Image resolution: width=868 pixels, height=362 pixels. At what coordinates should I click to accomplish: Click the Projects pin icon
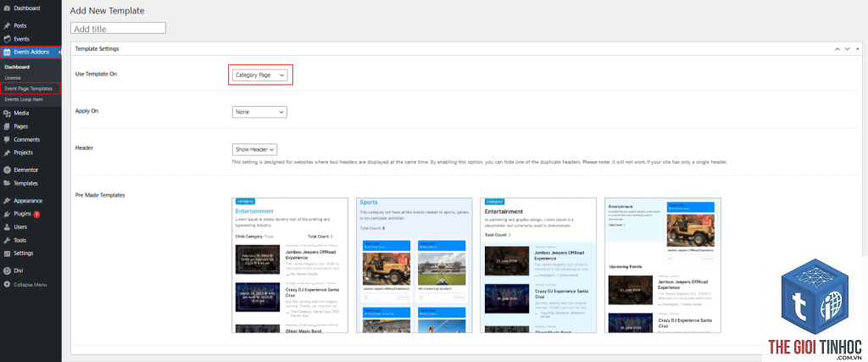pos(7,153)
